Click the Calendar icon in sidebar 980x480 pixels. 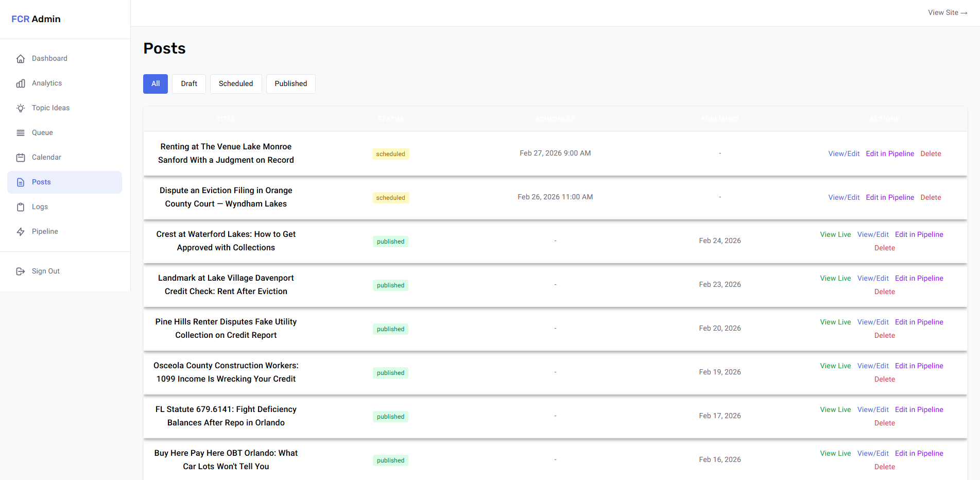(x=21, y=158)
